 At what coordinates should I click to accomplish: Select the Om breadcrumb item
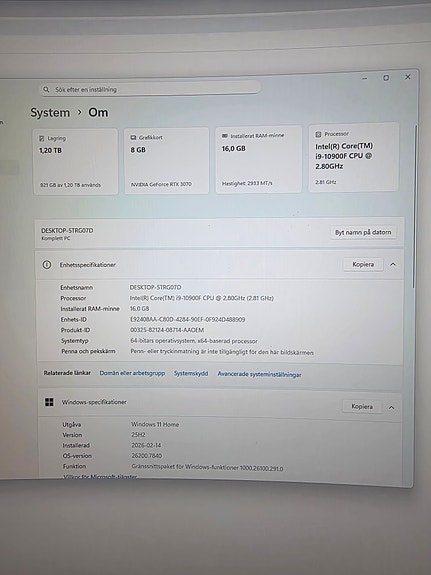pos(98,112)
